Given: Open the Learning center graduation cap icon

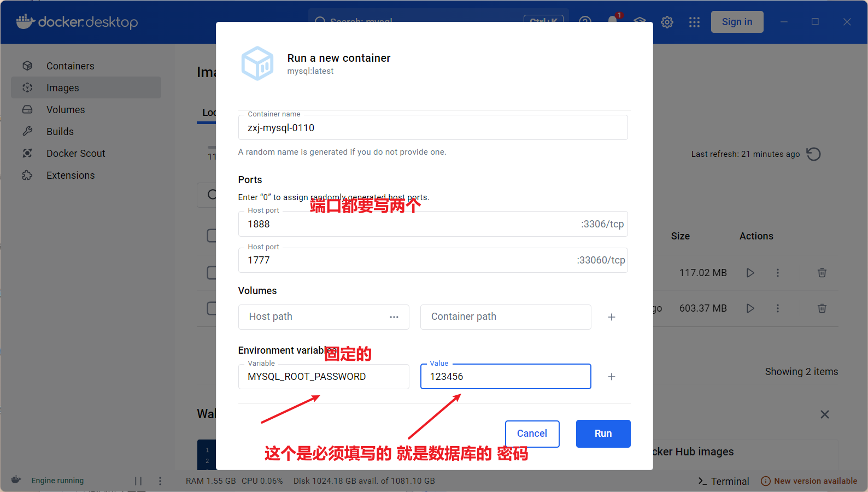Looking at the screenshot, I should 640,20.
